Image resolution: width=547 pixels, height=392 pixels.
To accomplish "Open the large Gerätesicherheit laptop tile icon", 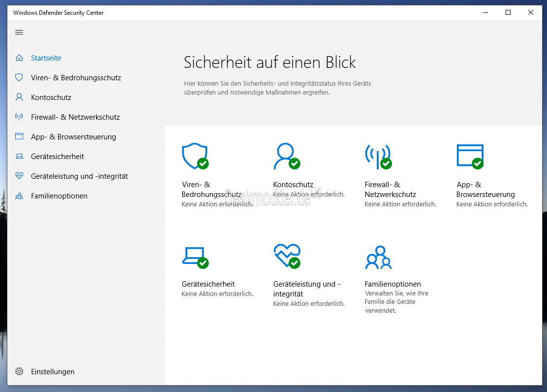I will (x=195, y=258).
